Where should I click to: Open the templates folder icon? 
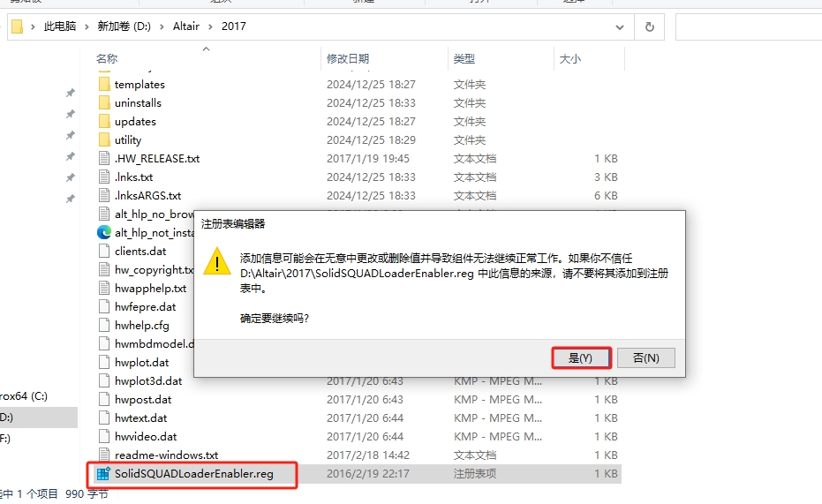(104, 84)
